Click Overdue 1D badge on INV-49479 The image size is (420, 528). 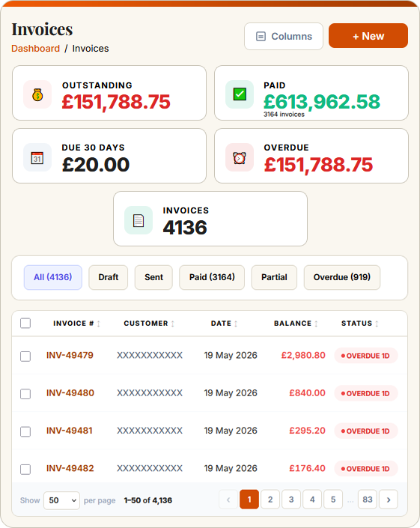366,356
